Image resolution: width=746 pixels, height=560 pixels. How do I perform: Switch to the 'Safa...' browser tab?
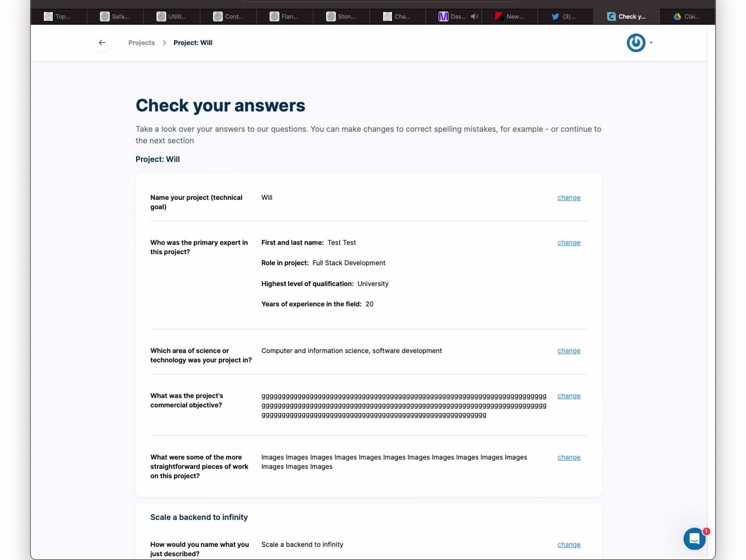[115, 16]
